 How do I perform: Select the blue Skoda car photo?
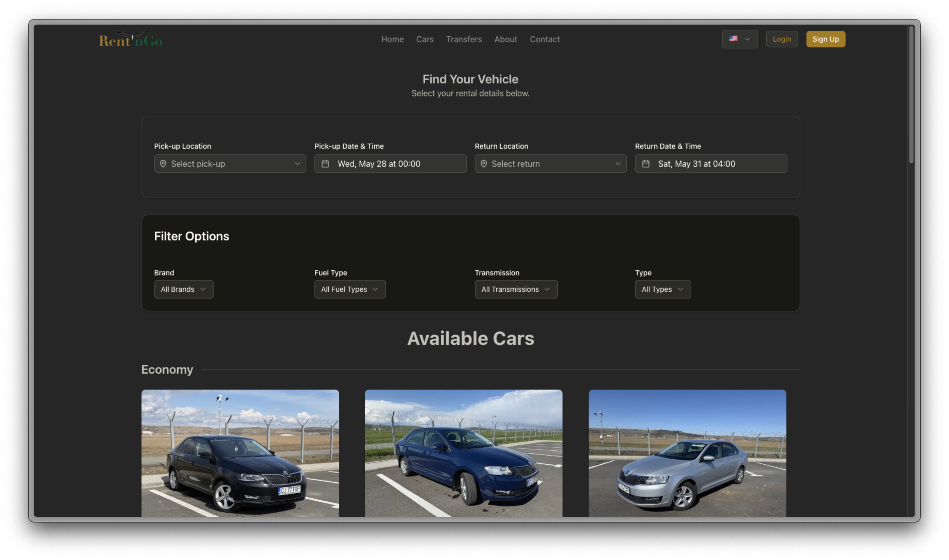[463, 453]
